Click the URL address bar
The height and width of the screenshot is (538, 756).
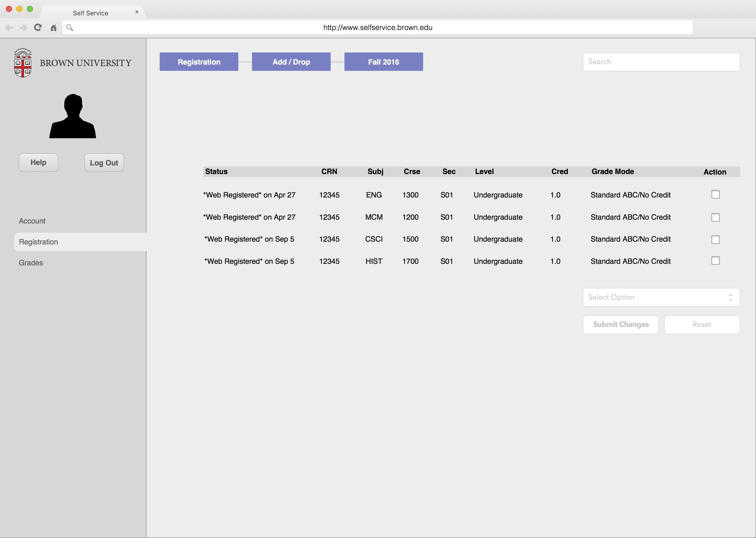point(378,27)
